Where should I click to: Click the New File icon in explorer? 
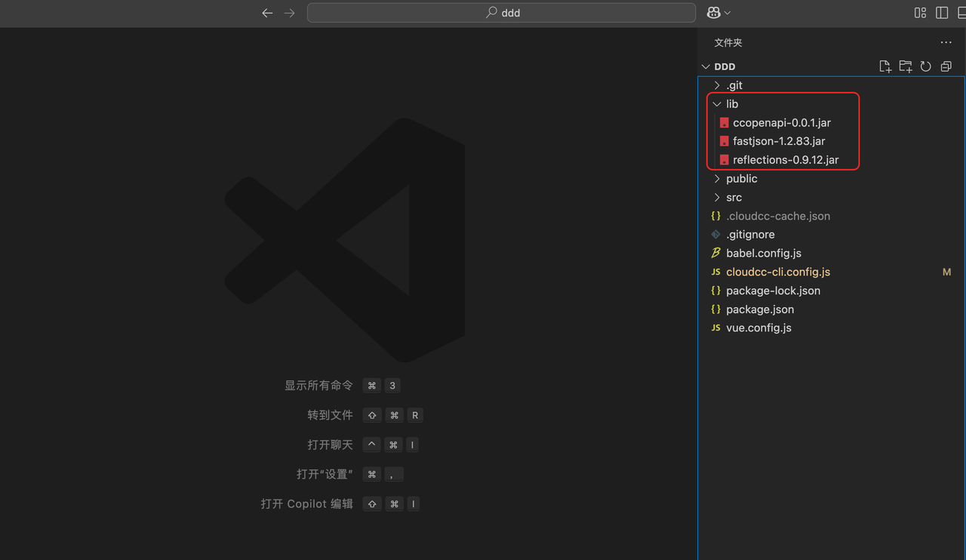[885, 66]
